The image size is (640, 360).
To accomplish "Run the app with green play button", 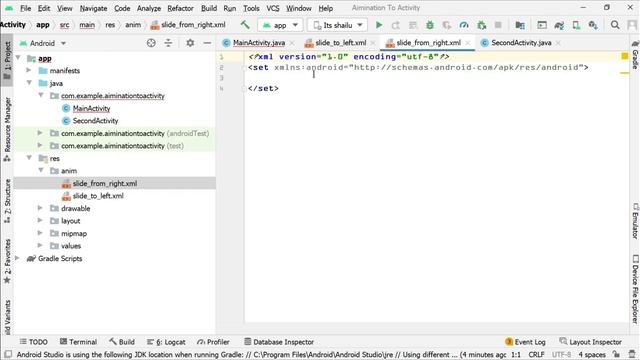I will pyautogui.click(x=379, y=25).
